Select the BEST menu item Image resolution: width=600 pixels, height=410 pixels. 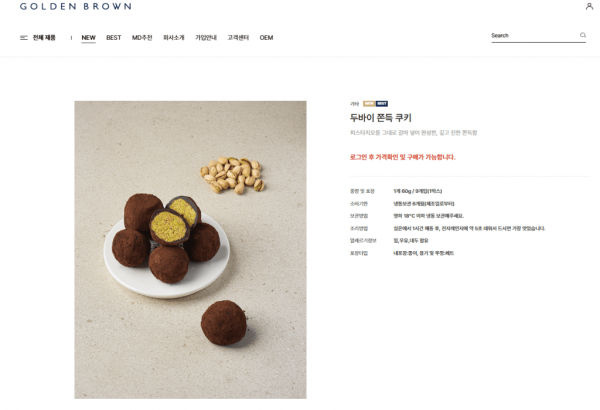[114, 38]
